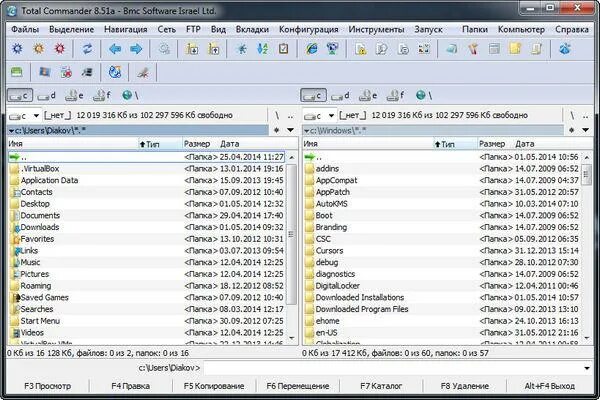Click the F8 Удаление button

pyautogui.click(x=465, y=386)
